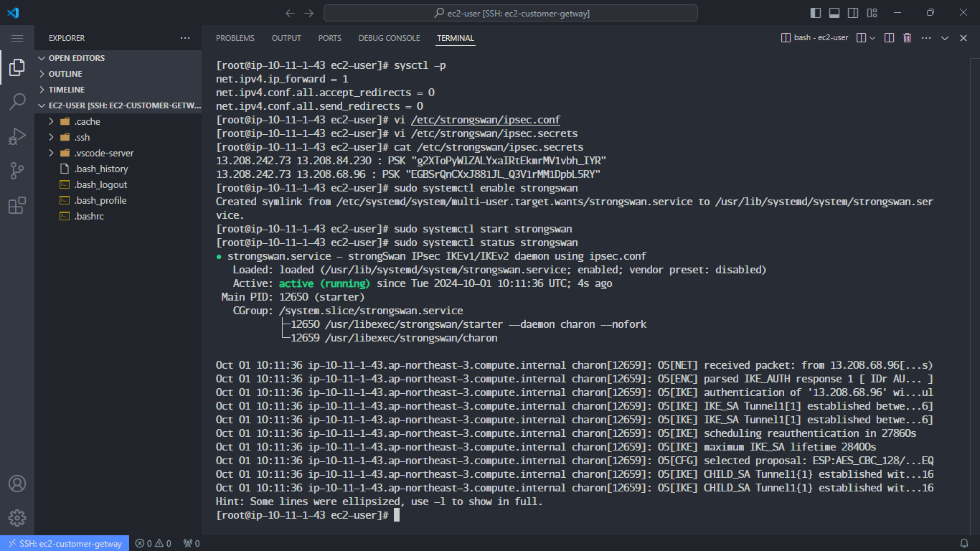Open the PROBLEMS tab
This screenshot has height=551, width=980.
tap(235, 38)
